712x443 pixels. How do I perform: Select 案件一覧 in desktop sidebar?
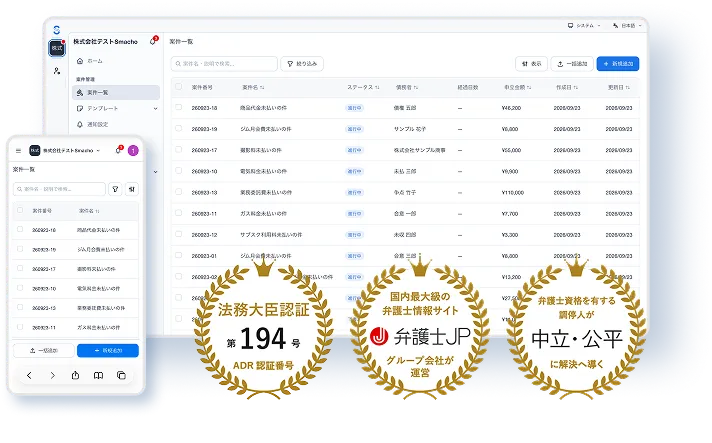click(x=116, y=93)
